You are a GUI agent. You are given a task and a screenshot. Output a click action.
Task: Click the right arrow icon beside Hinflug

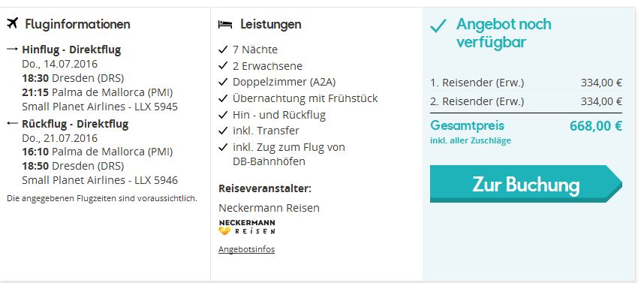click(x=12, y=50)
